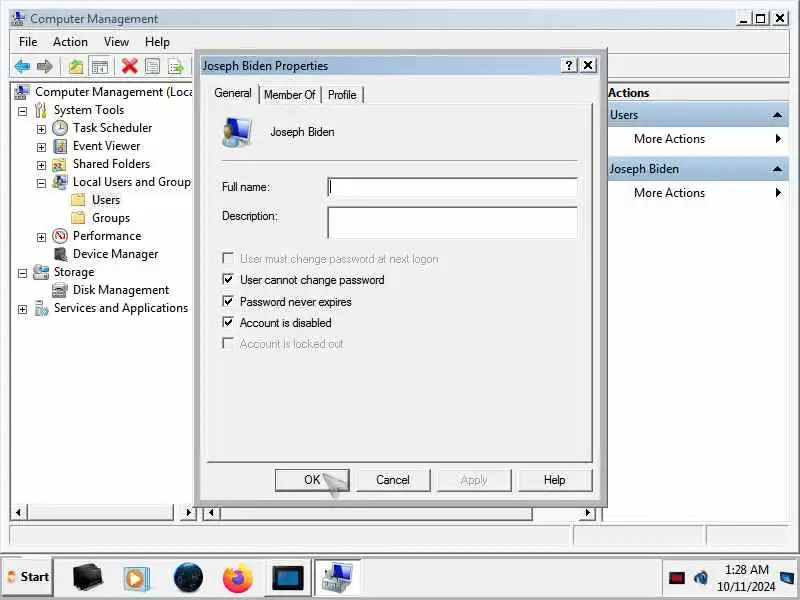Screen dimensions: 800x600
Task: Open the Start menu
Action: (28, 577)
